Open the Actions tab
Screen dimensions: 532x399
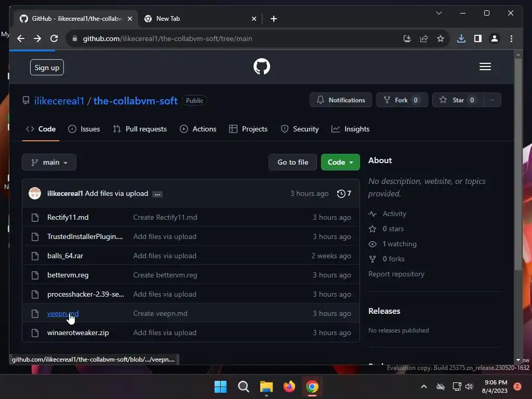198,129
